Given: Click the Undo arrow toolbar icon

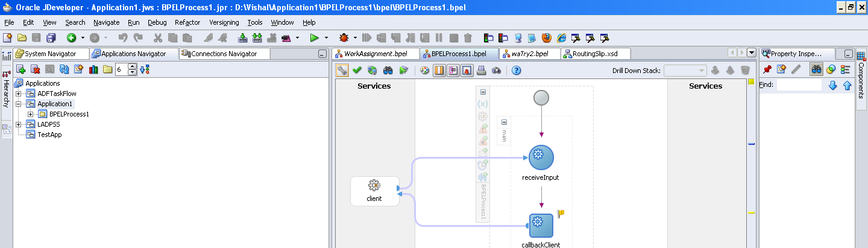Looking at the screenshot, I should (122, 37).
